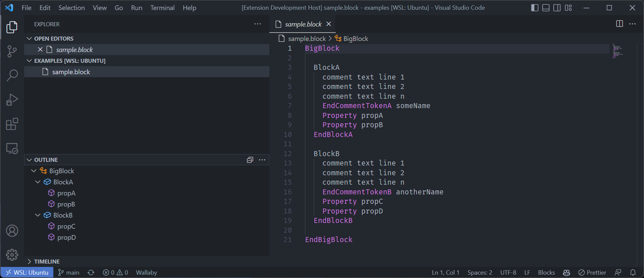Open the Remote Explorer view
Image resolution: width=644 pixels, height=278 pixels.
click(x=12, y=148)
